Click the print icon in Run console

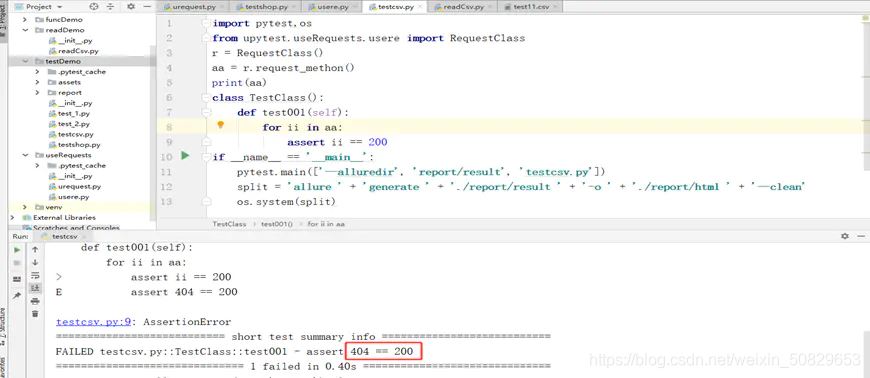[x=36, y=301]
